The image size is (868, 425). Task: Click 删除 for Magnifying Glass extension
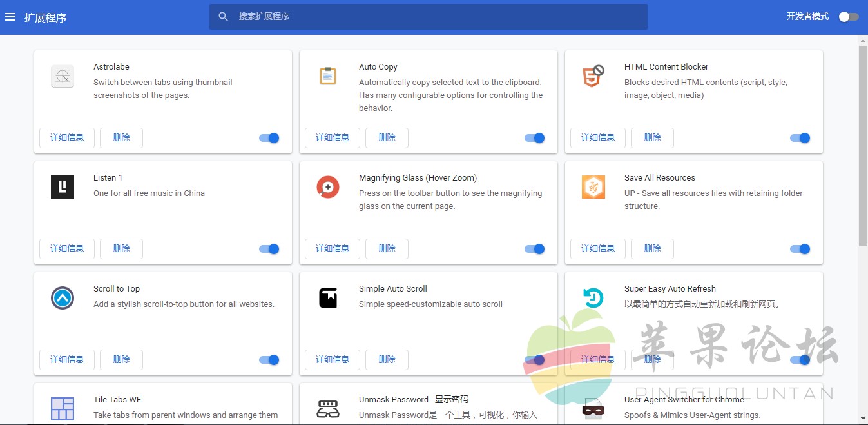point(387,249)
